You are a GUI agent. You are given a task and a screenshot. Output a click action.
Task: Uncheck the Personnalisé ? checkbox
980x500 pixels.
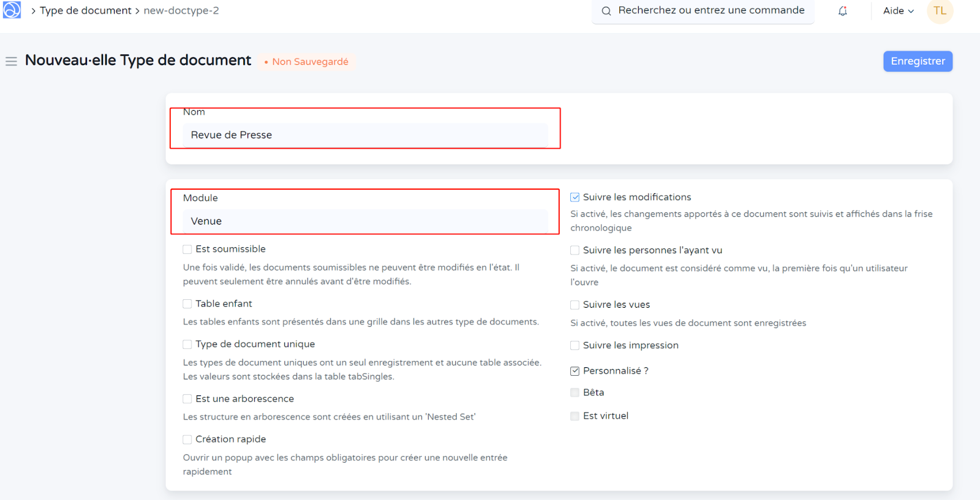575,371
